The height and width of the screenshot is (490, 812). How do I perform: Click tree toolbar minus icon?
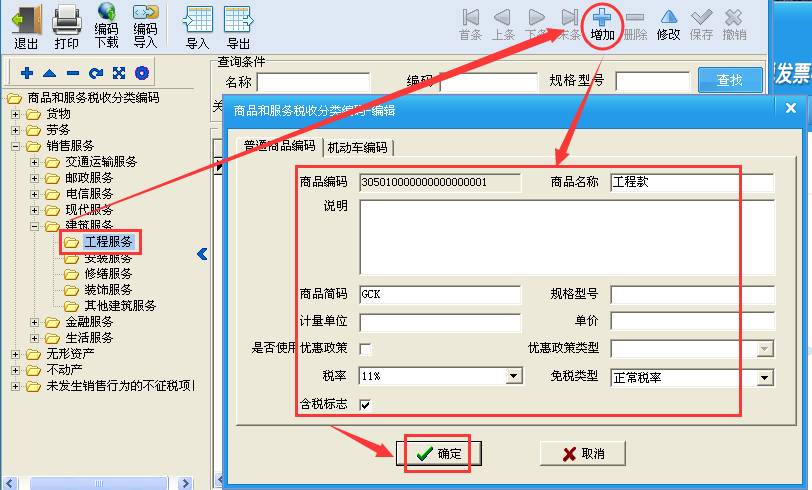(x=73, y=73)
